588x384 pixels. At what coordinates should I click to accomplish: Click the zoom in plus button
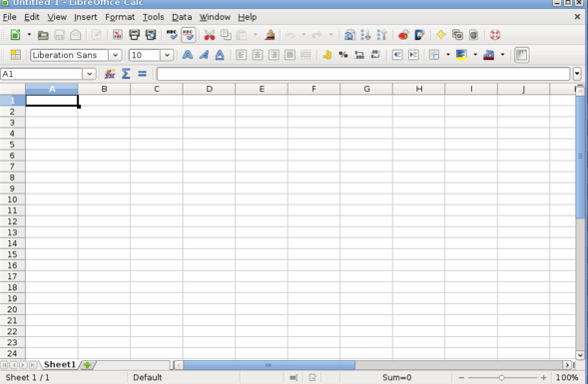click(543, 378)
